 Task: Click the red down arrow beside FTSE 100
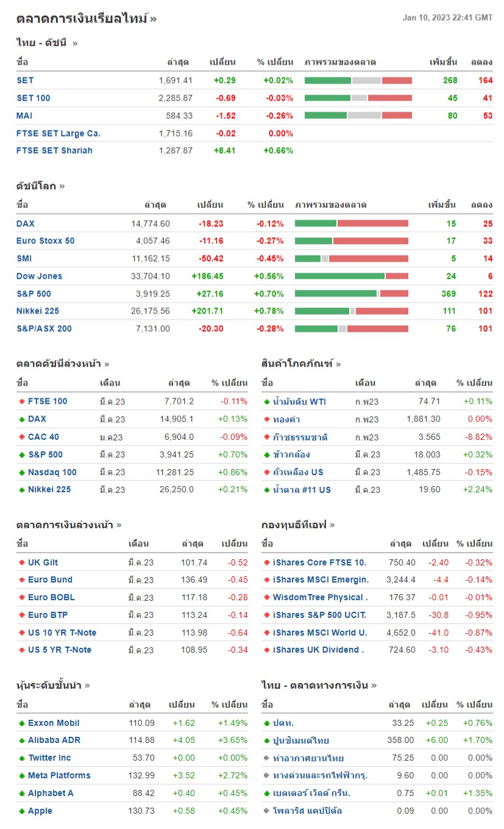pos(22,401)
